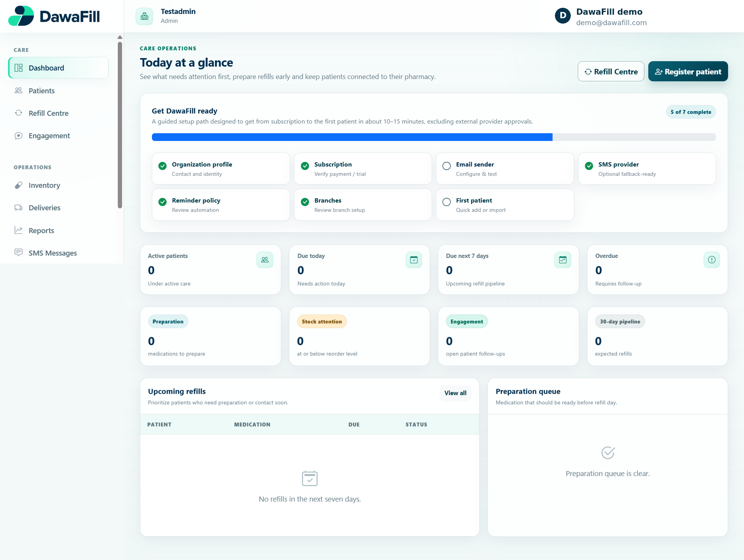Click the SMS Messages icon

(19, 253)
